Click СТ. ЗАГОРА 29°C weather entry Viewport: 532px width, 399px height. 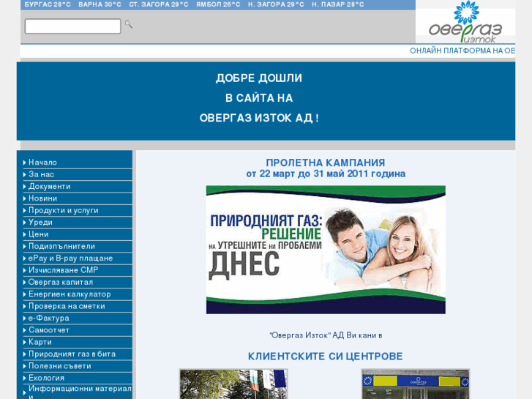(159, 4)
